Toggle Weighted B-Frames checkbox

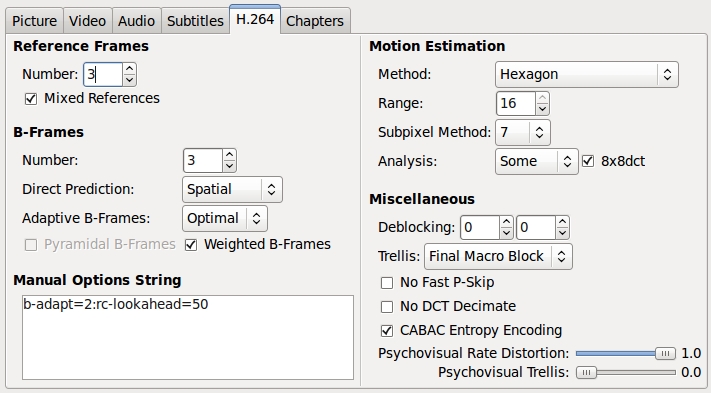(x=191, y=245)
